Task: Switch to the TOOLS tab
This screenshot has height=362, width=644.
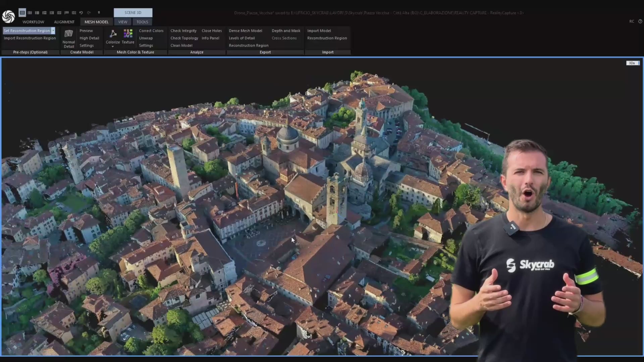Action: 142,22
